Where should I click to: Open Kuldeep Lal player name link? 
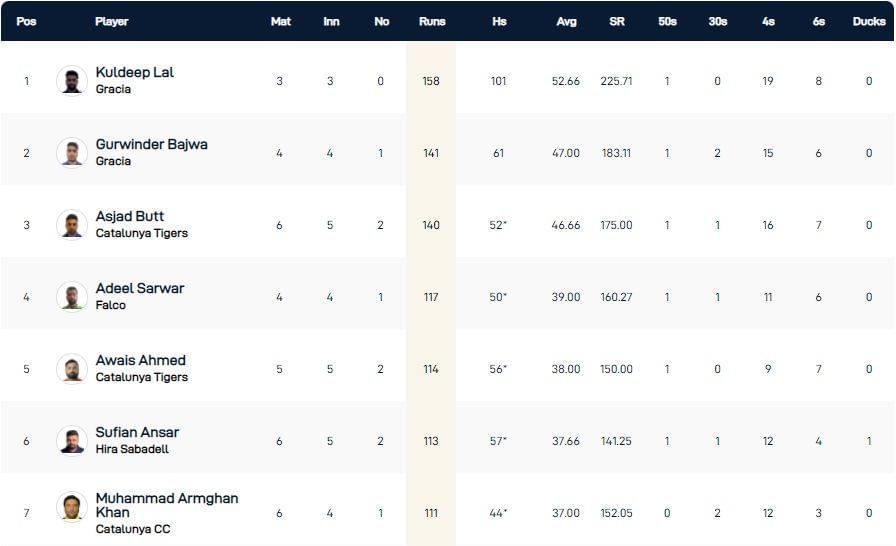click(134, 72)
